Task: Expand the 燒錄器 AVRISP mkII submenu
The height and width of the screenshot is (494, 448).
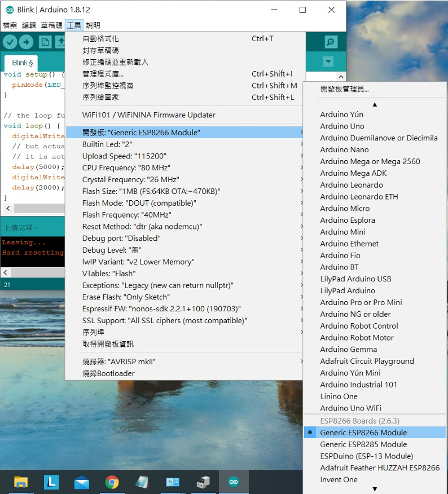Action: (185, 361)
